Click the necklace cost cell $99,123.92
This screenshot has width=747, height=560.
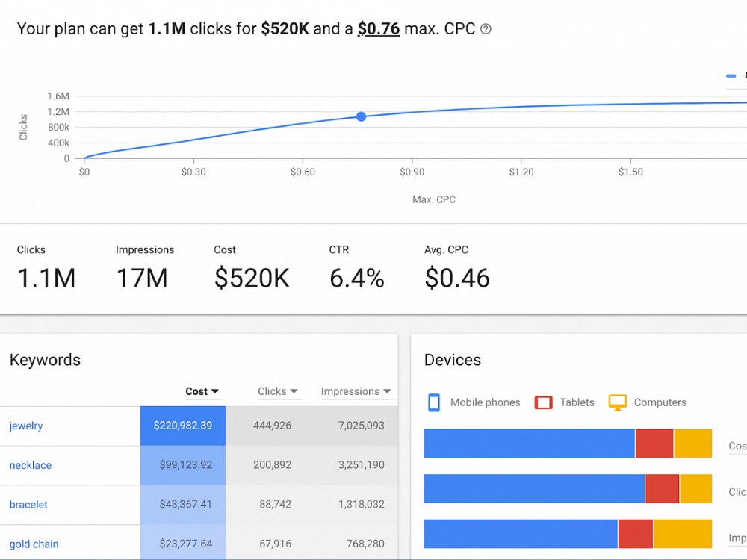click(x=183, y=465)
